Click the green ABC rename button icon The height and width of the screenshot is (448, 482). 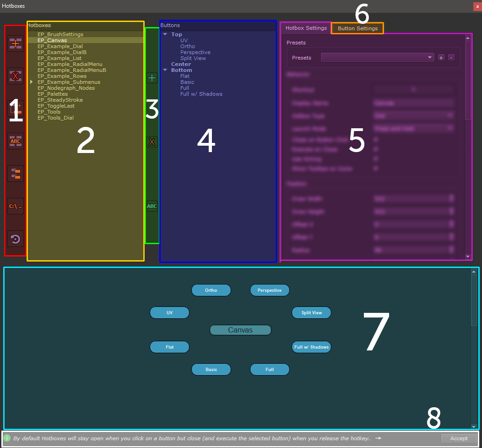152,206
